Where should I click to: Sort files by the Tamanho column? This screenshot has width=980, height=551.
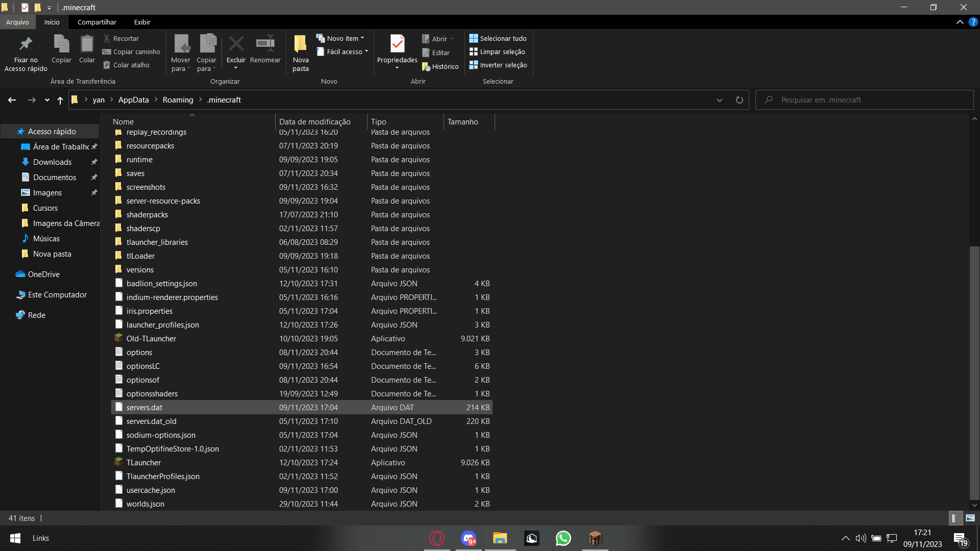[469, 121]
